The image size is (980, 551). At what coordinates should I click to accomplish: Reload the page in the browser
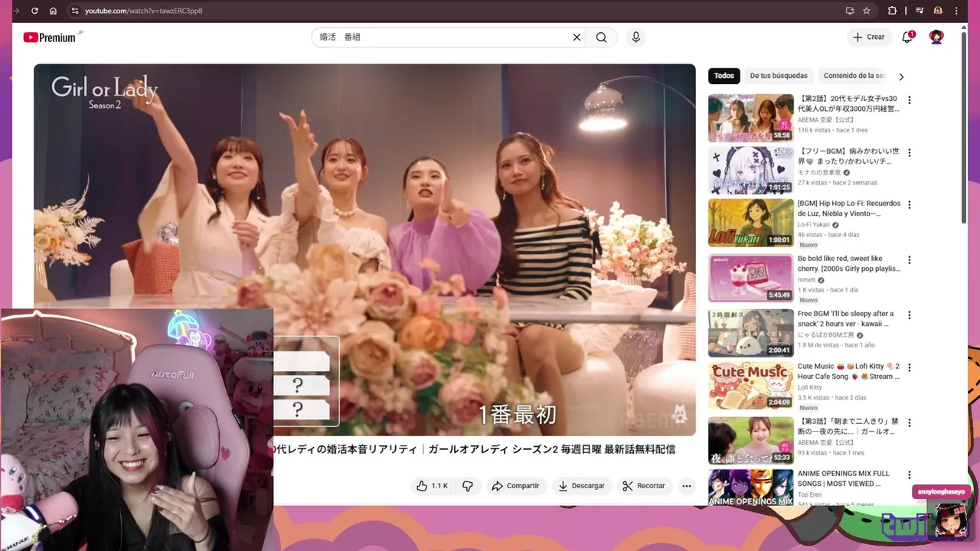(34, 11)
